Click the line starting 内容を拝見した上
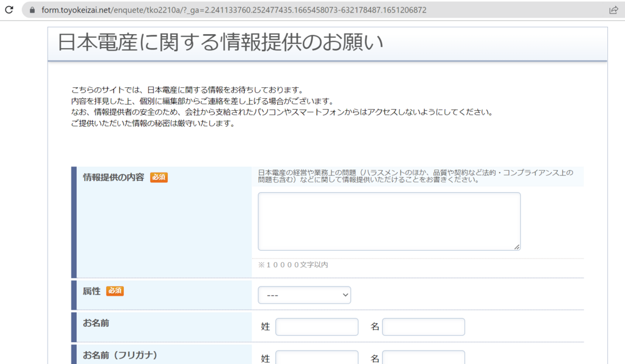 pyautogui.click(x=204, y=101)
